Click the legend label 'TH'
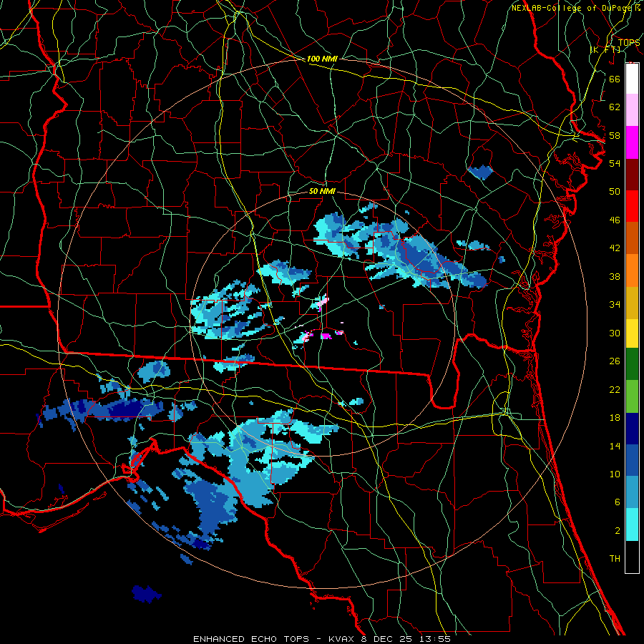The image size is (644, 644). tap(615, 558)
